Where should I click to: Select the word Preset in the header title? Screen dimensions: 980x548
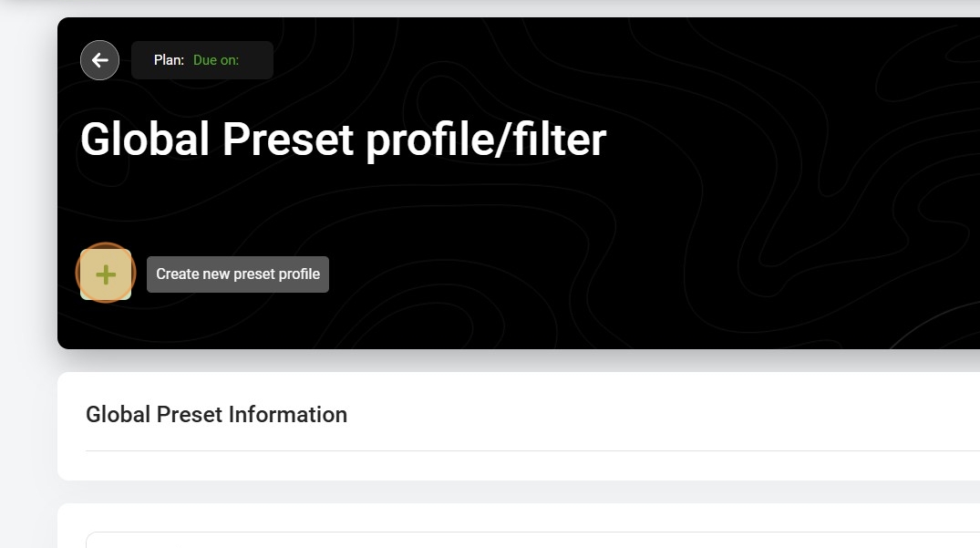(x=288, y=140)
